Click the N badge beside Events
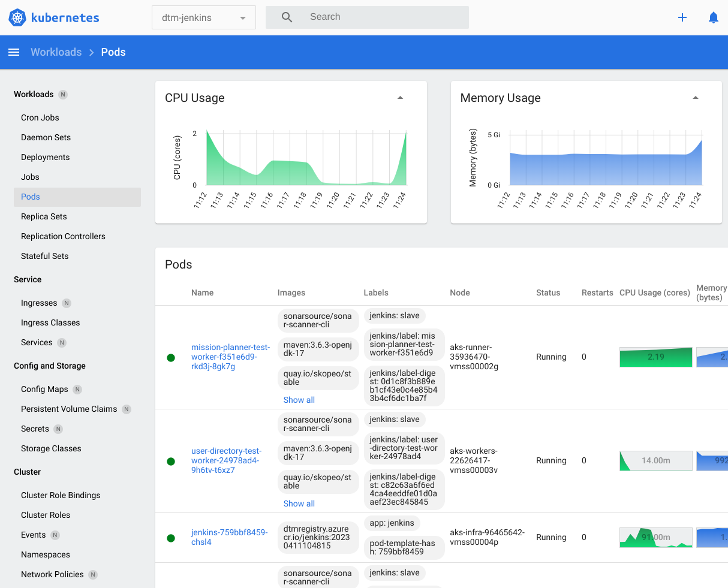 [55, 535]
